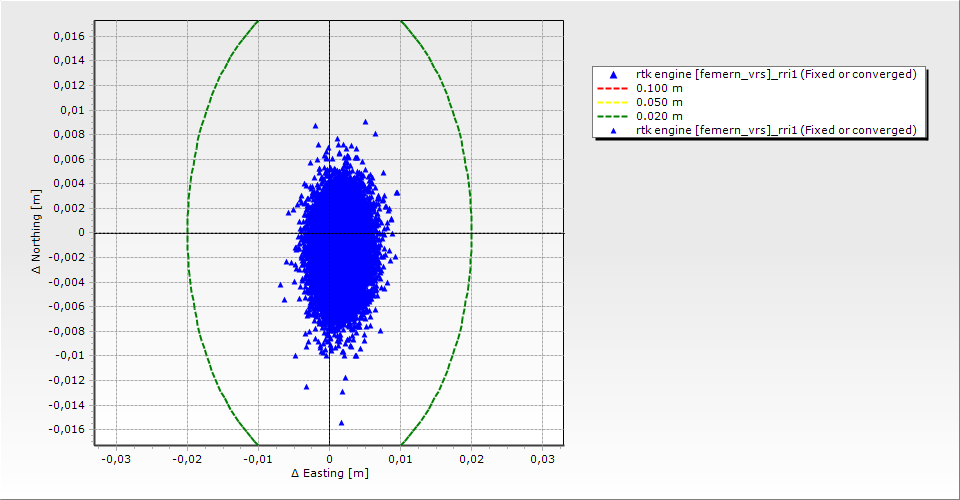
Task: Click the 0,03 tick label on Easting axis
Action: coord(541,459)
